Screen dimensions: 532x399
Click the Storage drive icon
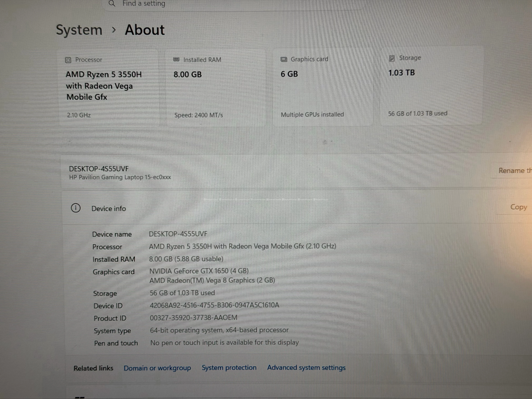pyautogui.click(x=392, y=58)
